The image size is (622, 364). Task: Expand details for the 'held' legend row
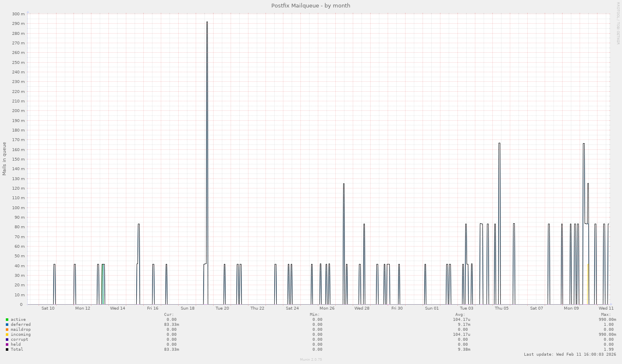pyautogui.click(x=15, y=344)
